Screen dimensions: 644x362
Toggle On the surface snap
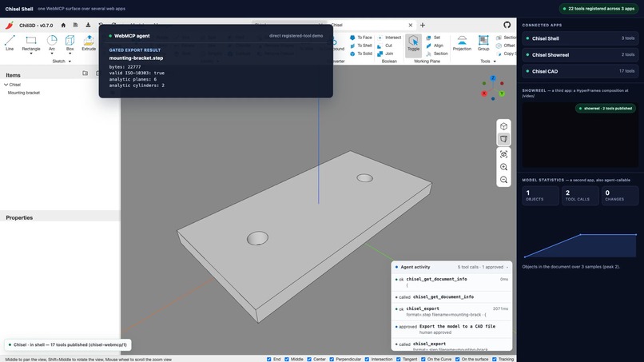pos(458,359)
